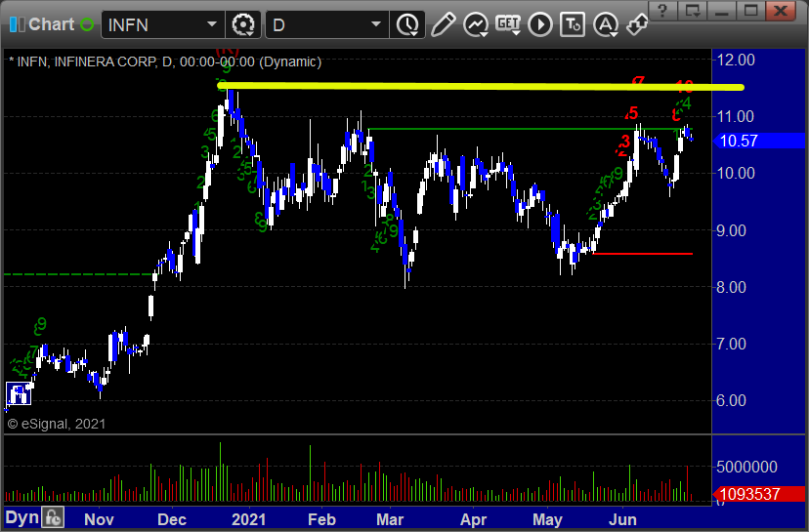Click the 9.00 price axis label

(731, 230)
